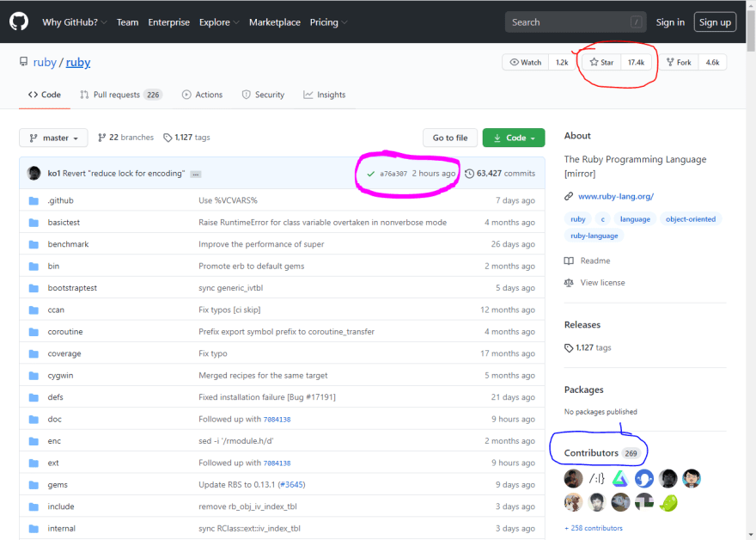
Task: Switch to the Code tab
Action: 45,95
